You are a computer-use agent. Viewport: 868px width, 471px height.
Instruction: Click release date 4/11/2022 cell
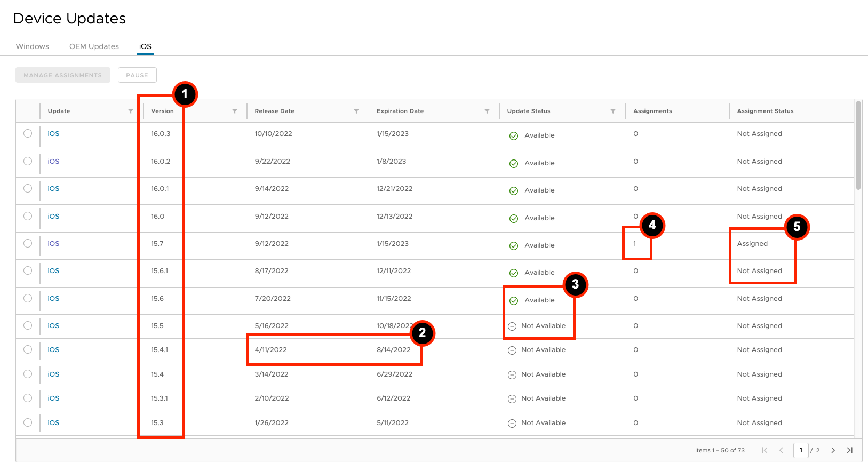point(270,350)
